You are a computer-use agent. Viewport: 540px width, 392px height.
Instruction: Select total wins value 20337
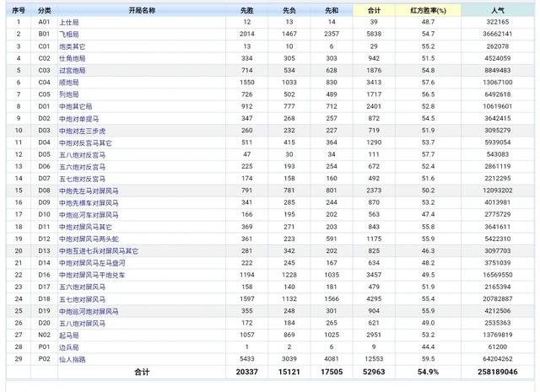247,372
